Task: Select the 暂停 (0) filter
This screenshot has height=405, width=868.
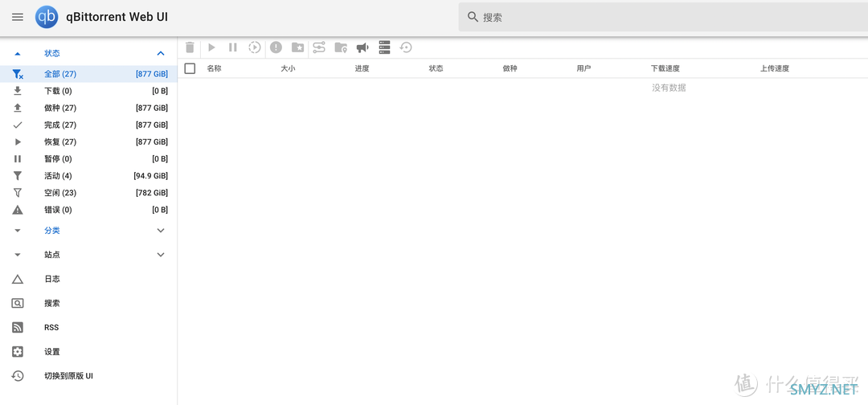Action: [88, 159]
